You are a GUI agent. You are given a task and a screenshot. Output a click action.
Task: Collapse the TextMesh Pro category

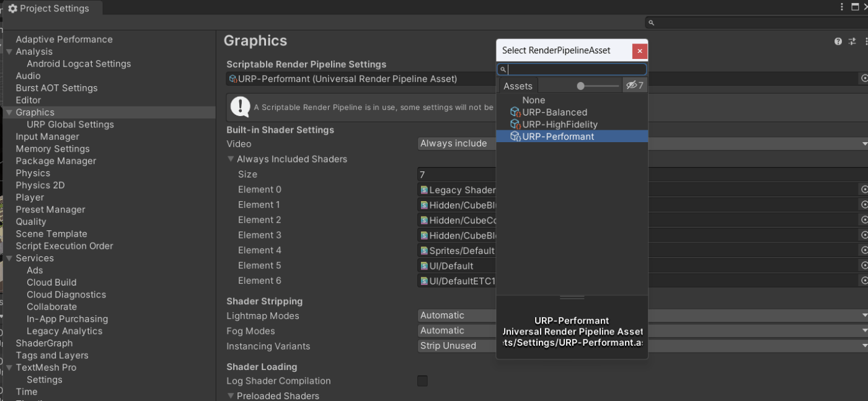point(9,367)
